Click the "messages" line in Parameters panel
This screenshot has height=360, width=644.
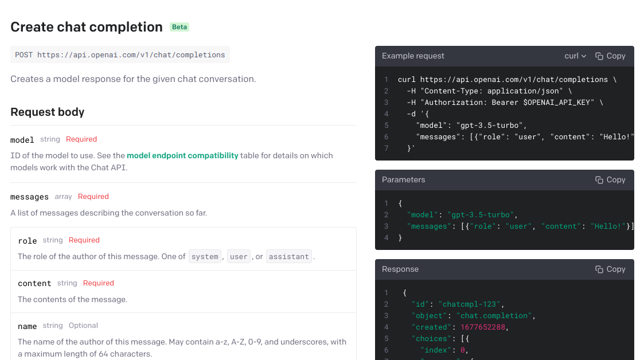[520, 226]
